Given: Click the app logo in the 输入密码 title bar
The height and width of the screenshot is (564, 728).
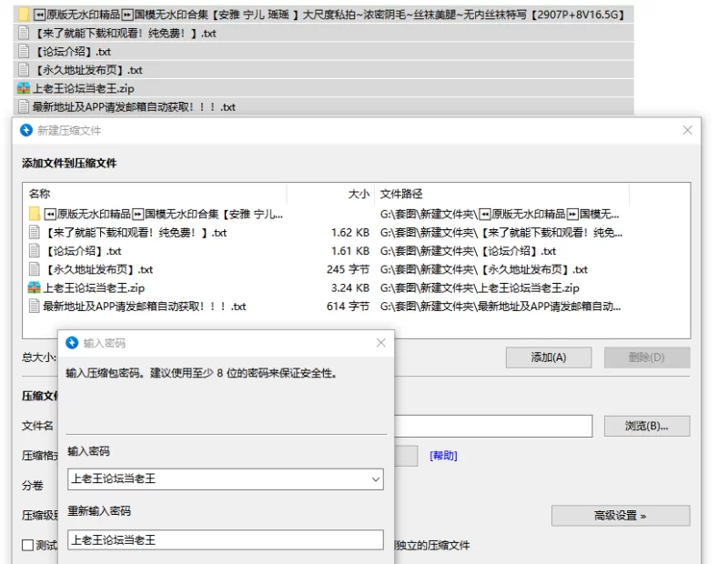Looking at the screenshot, I should click(73, 343).
